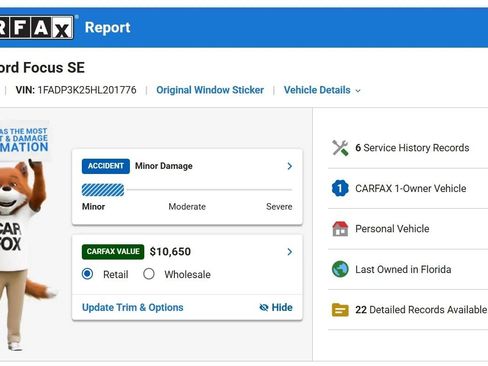Click Last Owned in Florida text
This screenshot has width=488, height=366.
pos(403,269)
